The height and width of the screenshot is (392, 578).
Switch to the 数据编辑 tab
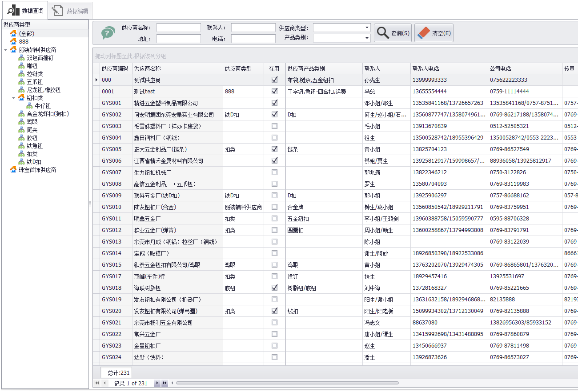70,11
